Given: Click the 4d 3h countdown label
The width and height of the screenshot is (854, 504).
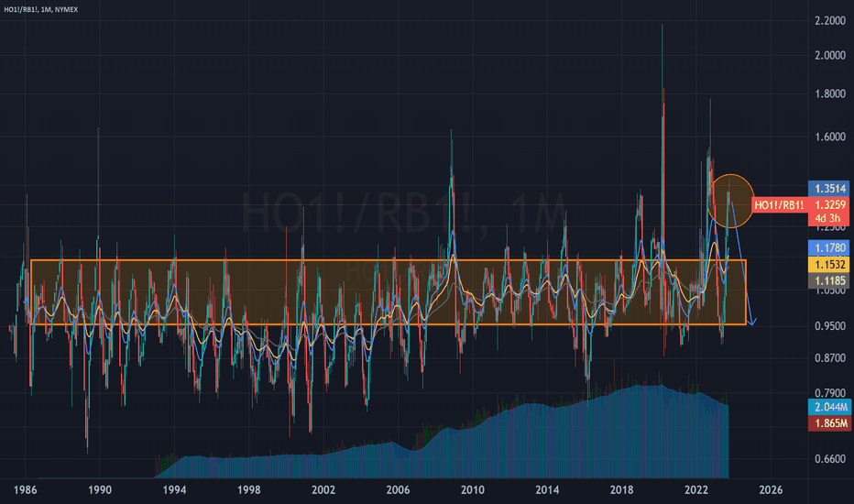Looking at the screenshot, I should [x=829, y=218].
